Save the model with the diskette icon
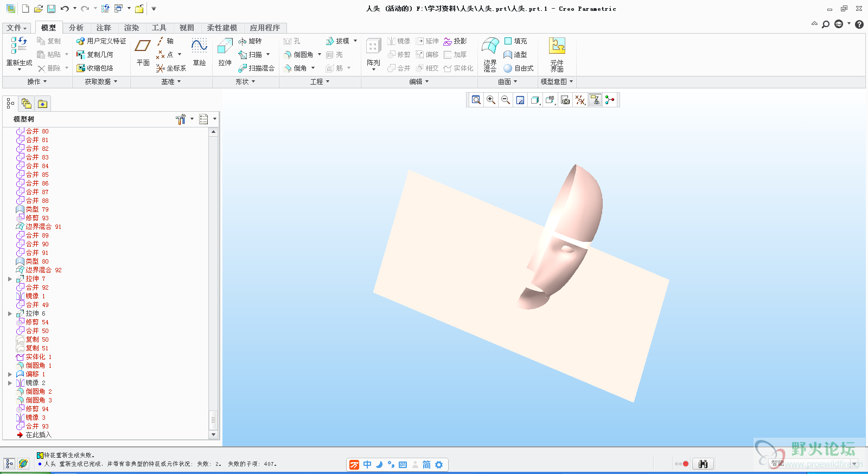This screenshot has height=474, width=868. (51, 9)
